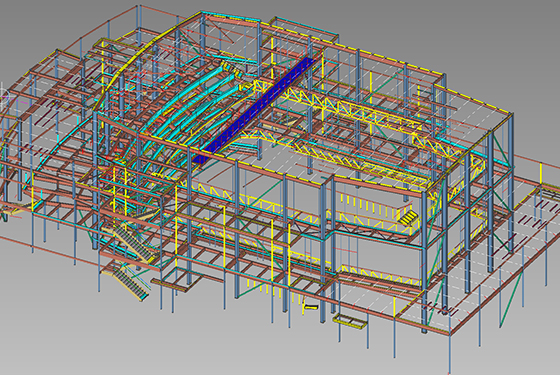Select the blue highlighted bridge beam
560x375 pixels.
point(254,109)
